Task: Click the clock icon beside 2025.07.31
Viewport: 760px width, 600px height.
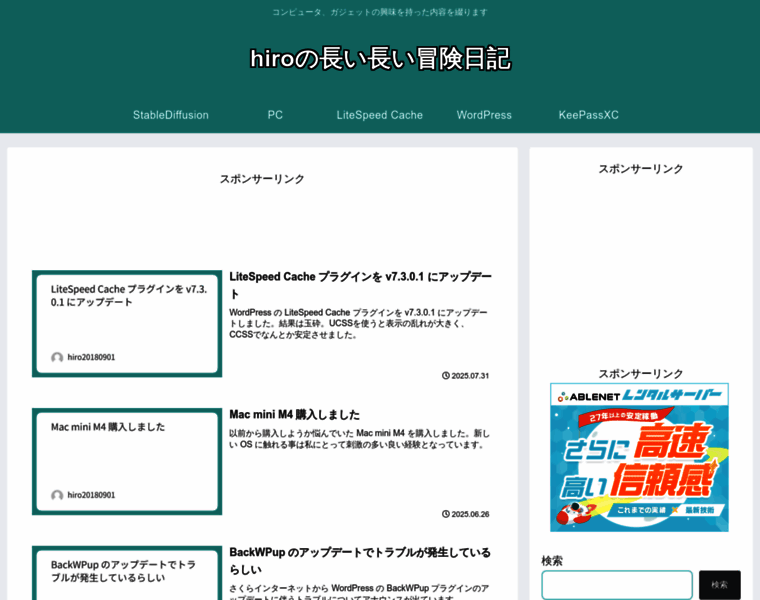Action: (446, 376)
